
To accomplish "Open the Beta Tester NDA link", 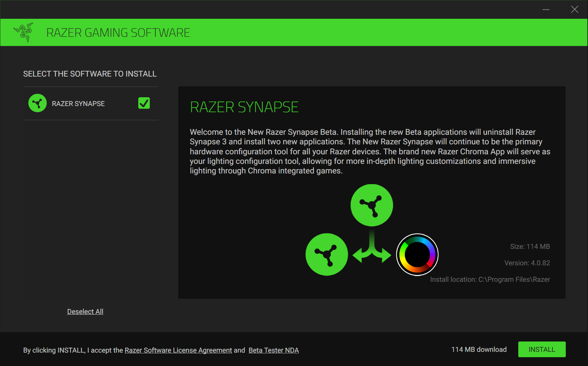I will [274, 350].
